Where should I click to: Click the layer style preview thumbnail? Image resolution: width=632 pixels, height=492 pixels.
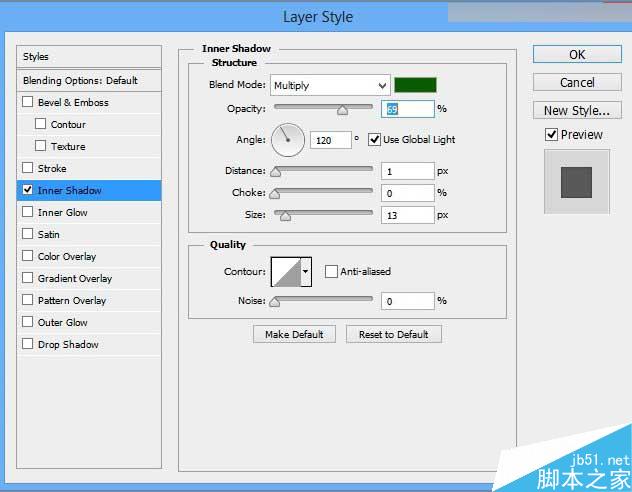pos(576,182)
